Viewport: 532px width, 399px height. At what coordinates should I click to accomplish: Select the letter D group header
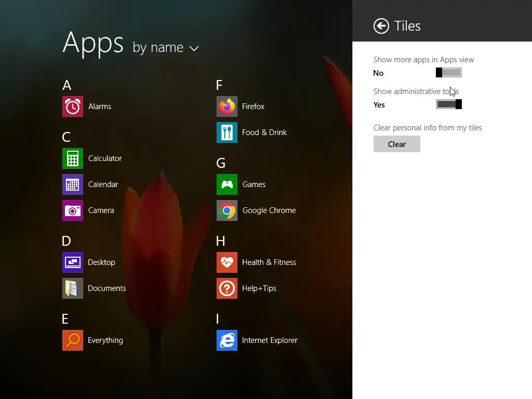[66, 241]
